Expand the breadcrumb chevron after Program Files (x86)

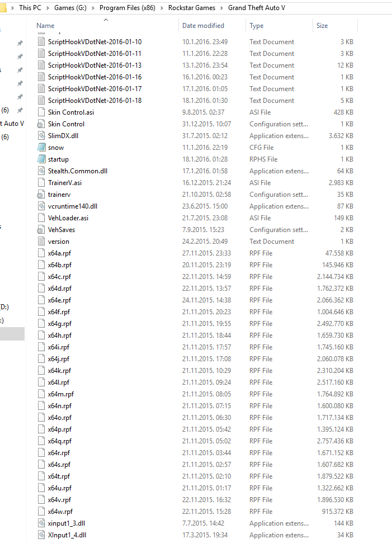coord(162,8)
